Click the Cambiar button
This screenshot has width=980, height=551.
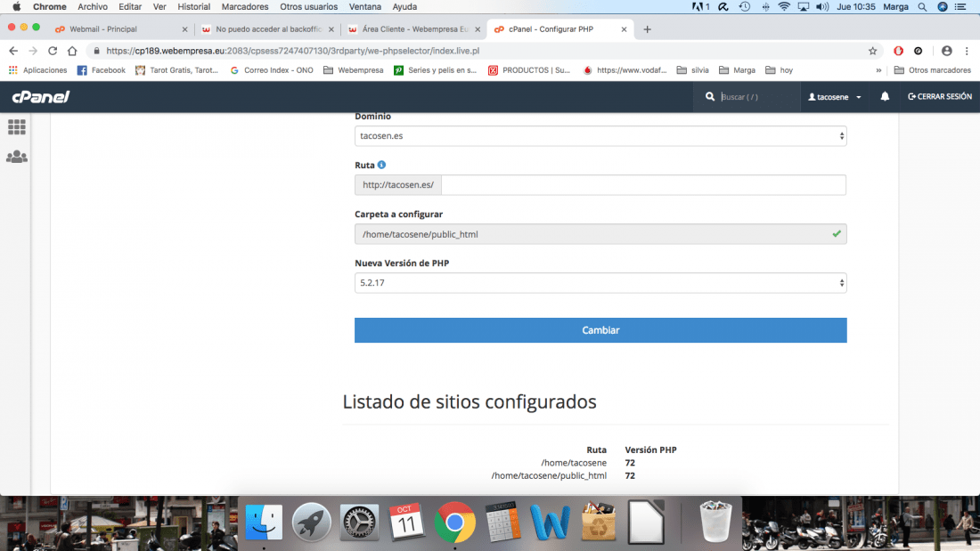(600, 330)
